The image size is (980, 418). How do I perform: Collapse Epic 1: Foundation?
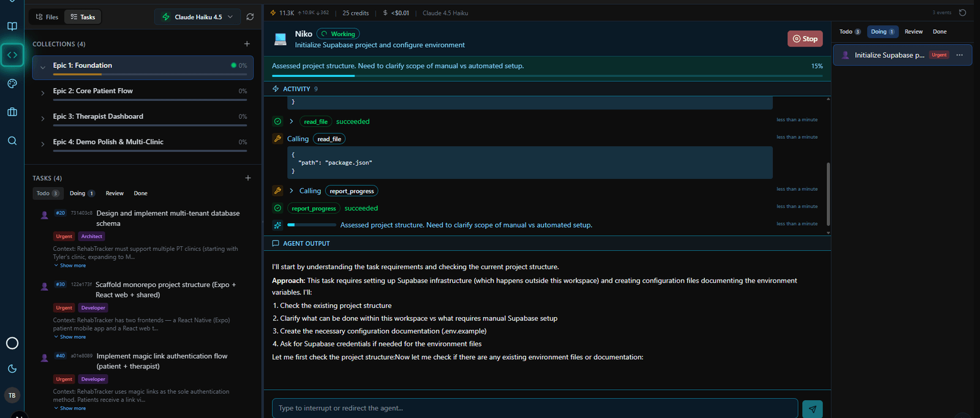point(43,67)
